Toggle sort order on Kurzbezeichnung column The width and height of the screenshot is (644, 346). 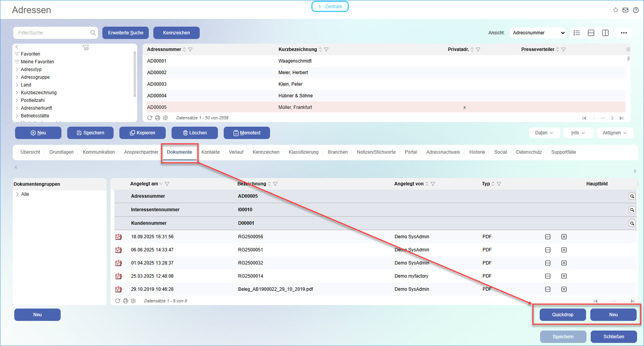click(x=320, y=49)
